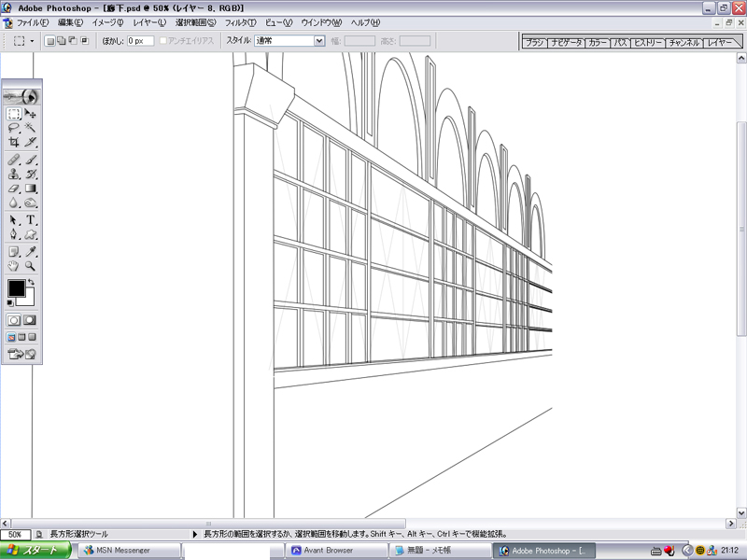Viewport: 747px width, 560px height.
Task: Swap foreground and background colors
Action: tap(32, 282)
